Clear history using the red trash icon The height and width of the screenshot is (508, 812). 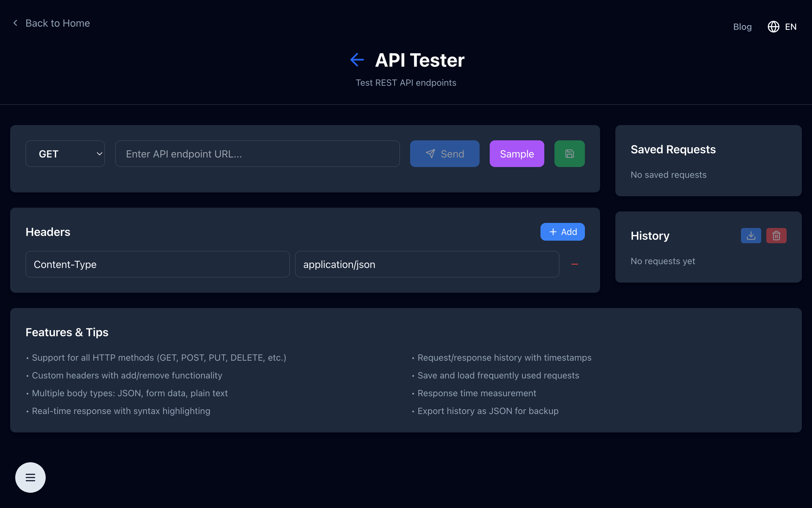tap(776, 236)
